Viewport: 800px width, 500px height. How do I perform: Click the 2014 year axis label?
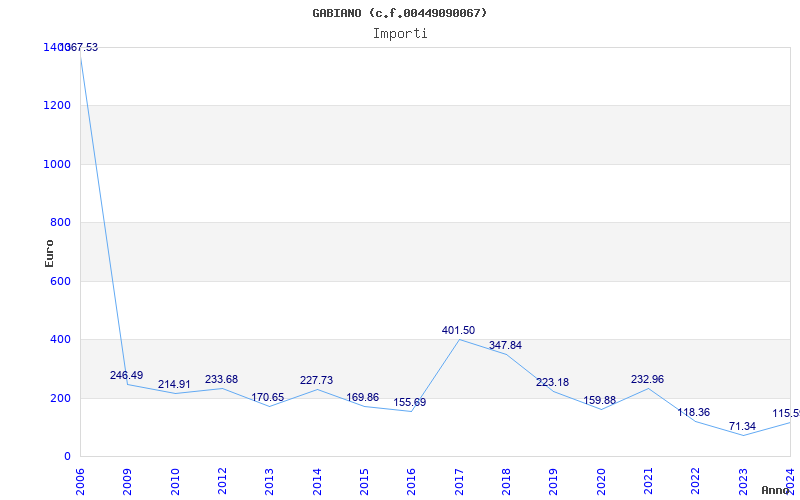317,481
